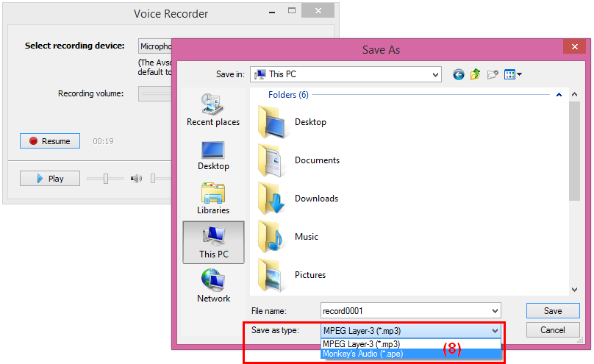
Task: Open the View Menu icon dropdown
Action: (x=513, y=74)
